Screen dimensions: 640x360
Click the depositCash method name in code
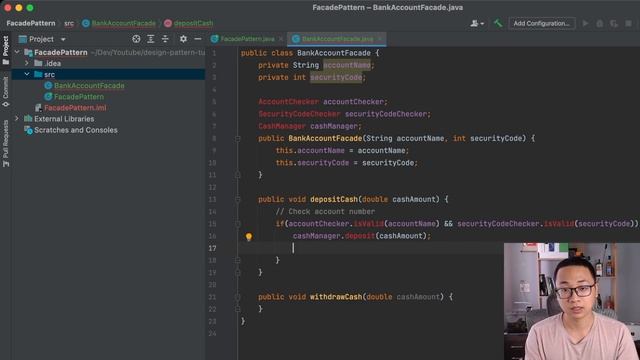click(x=334, y=199)
